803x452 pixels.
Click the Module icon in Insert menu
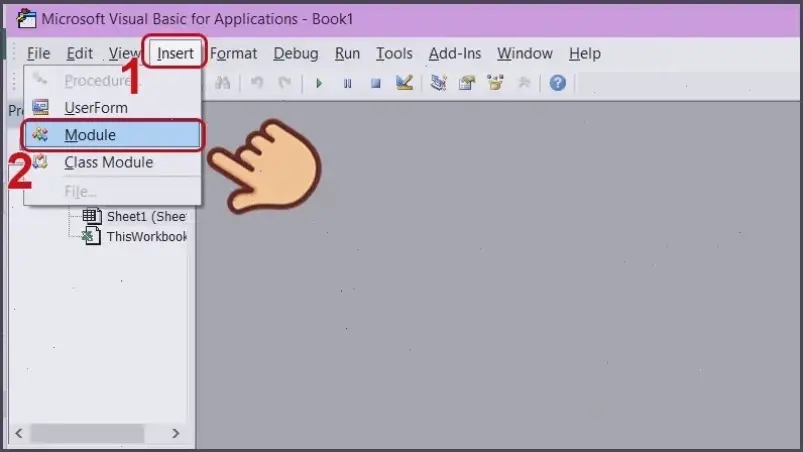[40, 134]
